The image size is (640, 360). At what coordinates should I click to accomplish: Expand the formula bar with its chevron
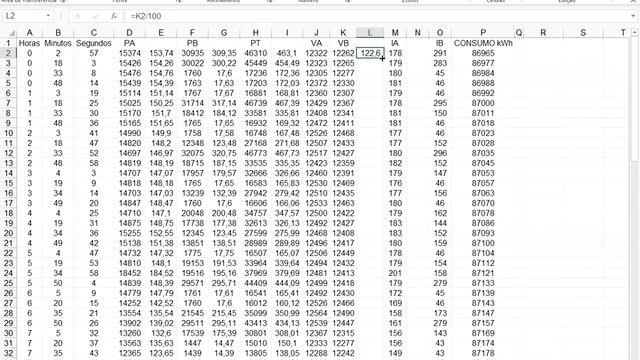click(633, 16)
